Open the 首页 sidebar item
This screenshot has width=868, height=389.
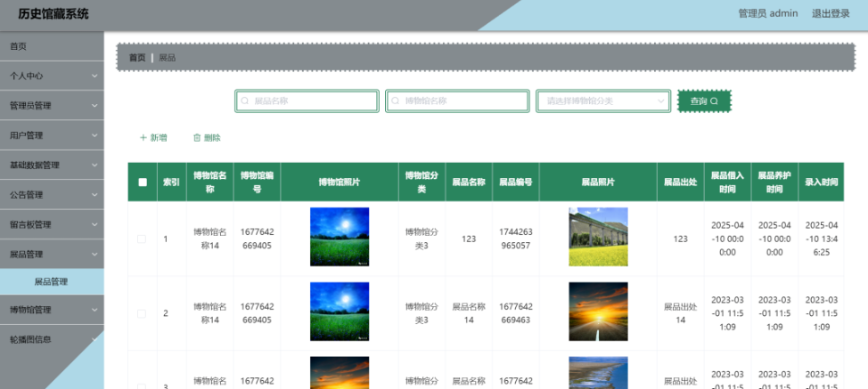click(52, 46)
